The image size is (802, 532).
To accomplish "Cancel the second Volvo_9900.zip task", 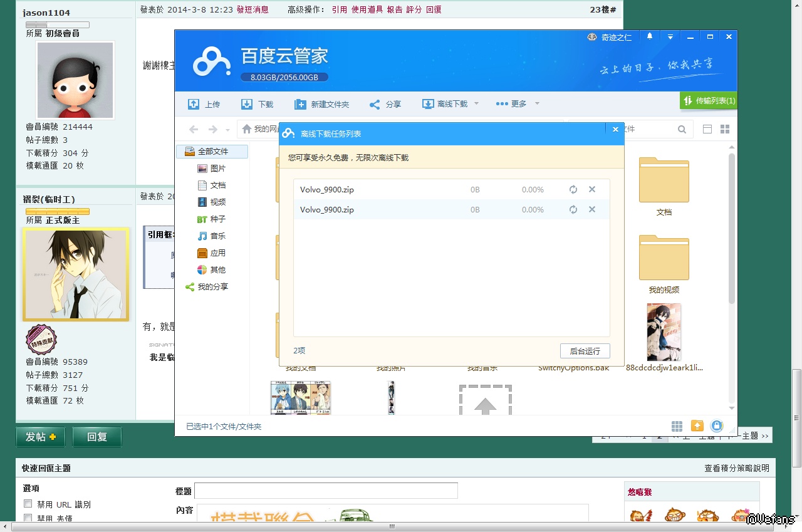I will pyautogui.click(x=592, y=210).
